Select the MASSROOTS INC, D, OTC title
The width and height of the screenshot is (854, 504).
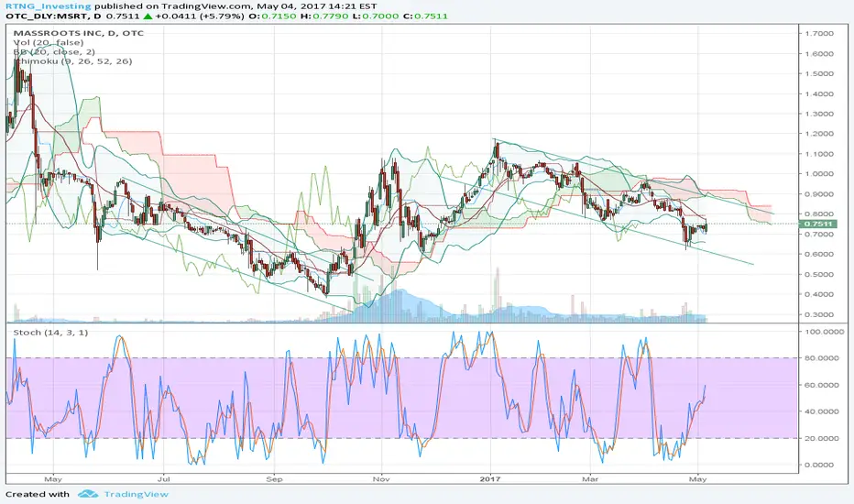coord(79,33)
